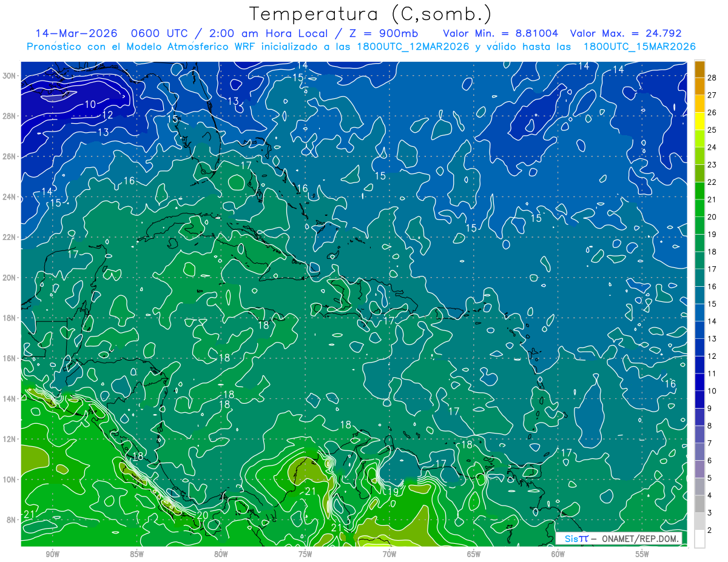728x562 pixels.
Task: Click the white swatch at the color bar bottom
Action: (699, 538)
